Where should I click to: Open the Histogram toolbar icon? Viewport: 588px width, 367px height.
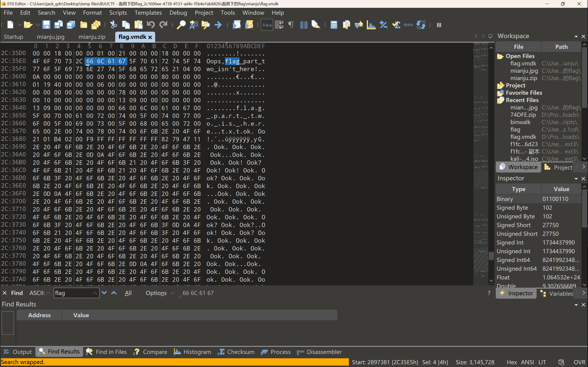371,25
